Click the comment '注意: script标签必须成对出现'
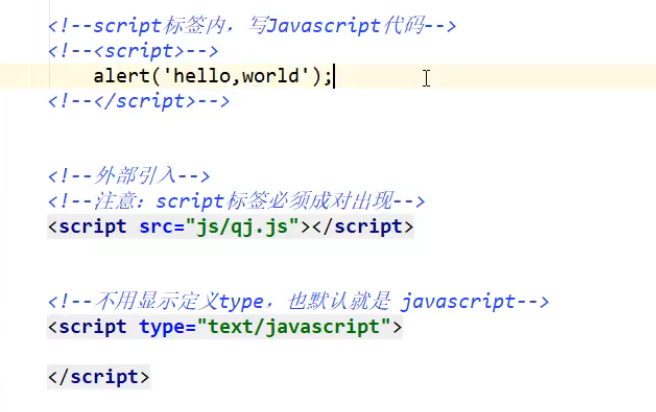Viewport: 656px width, 412px height. coord(236,201)
